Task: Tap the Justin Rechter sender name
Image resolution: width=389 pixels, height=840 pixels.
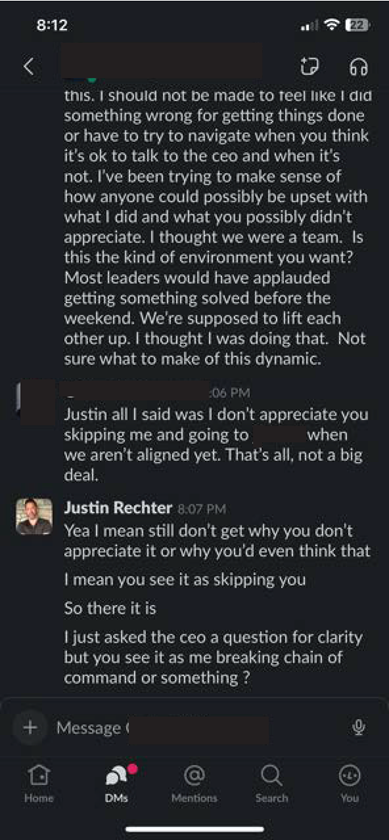Action: tap(118, 507)
